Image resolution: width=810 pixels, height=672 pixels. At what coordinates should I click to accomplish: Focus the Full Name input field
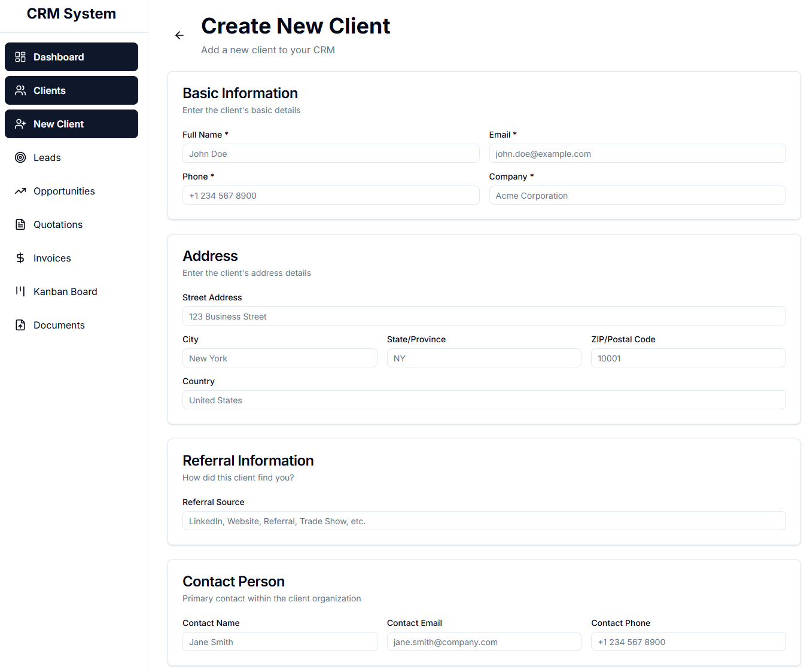tap(331, 153)
